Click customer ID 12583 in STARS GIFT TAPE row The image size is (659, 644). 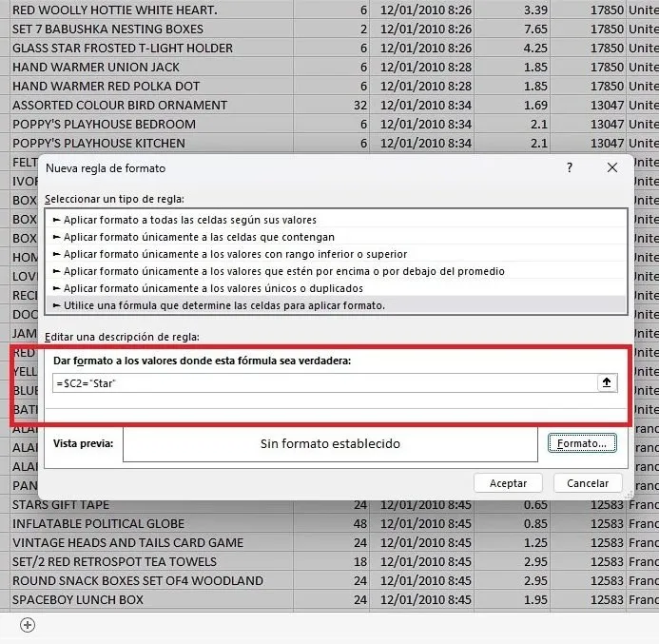click(589, 505)
